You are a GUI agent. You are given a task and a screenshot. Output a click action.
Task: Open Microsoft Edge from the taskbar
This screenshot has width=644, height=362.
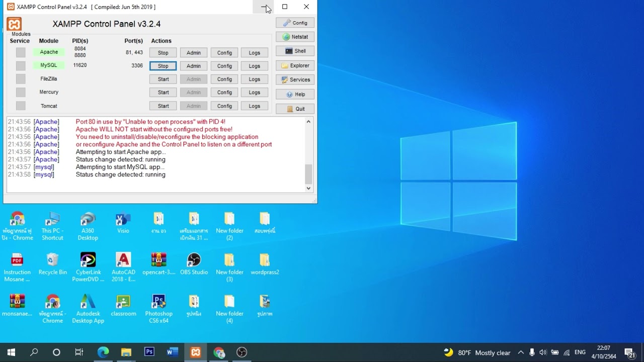pyautogui.click(x=103, y=352)
